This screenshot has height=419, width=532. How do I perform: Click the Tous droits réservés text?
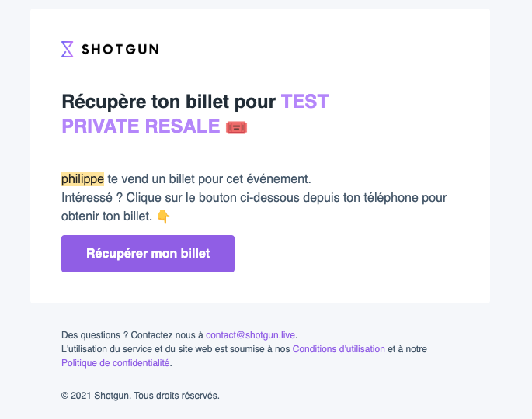(176, 395)
